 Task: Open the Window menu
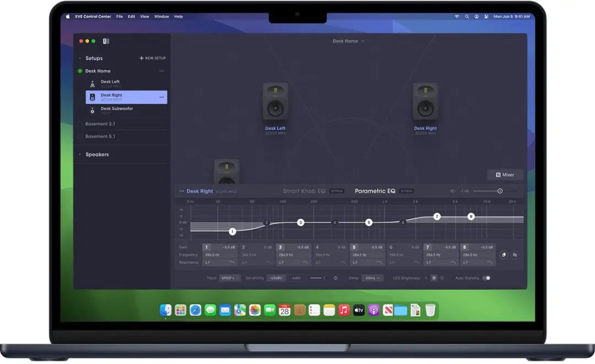click(161, 17)
